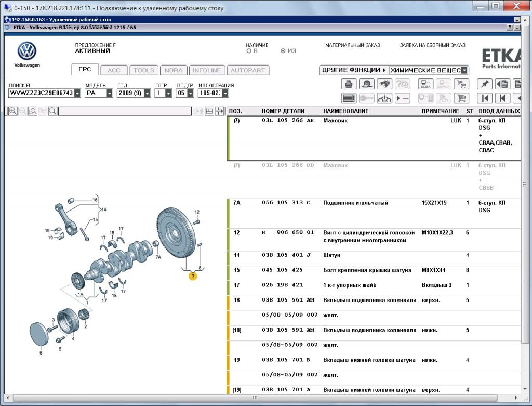Open the VIN search dropdown
The width and height of the screenshot is (532, 406).
pos(77,93)
